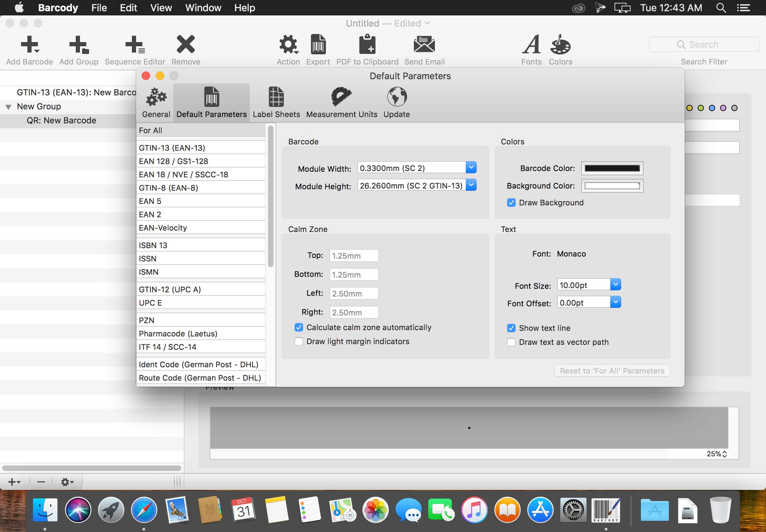Click PDF to Clipboard icon

[367, 45]
